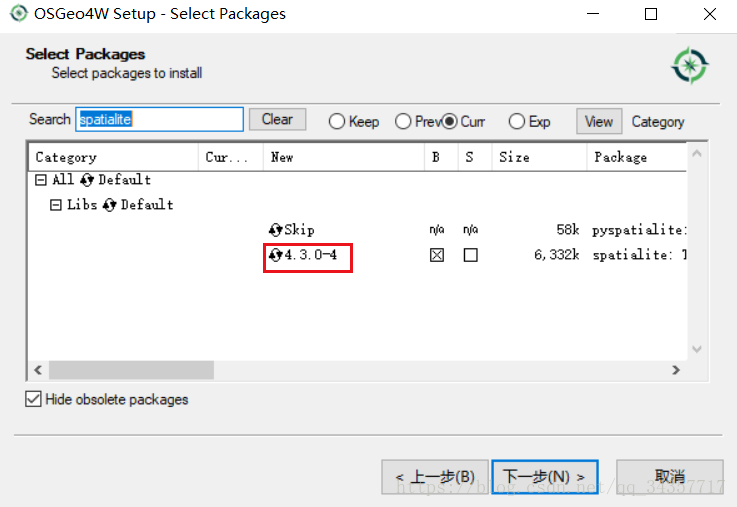Click the Libs Default tree row label
This screenshot has height=507, width=737.
pyautogui.click(x=120, y=205)
